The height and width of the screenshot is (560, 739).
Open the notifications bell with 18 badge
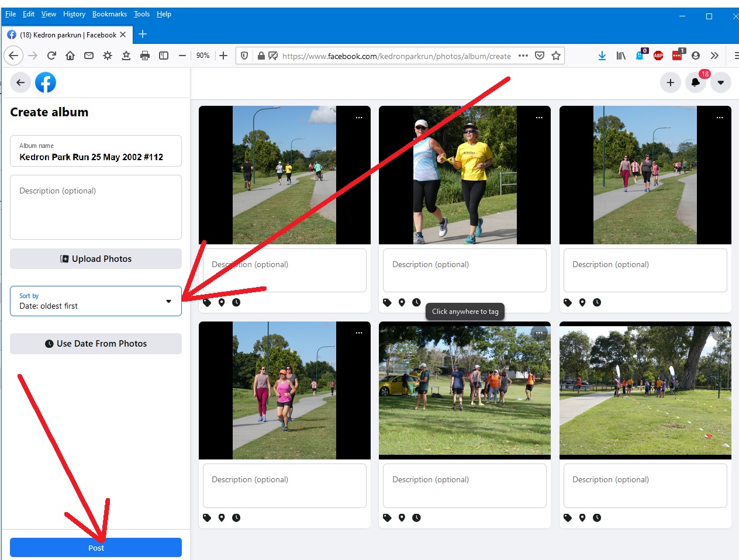(x=695, y=82)
